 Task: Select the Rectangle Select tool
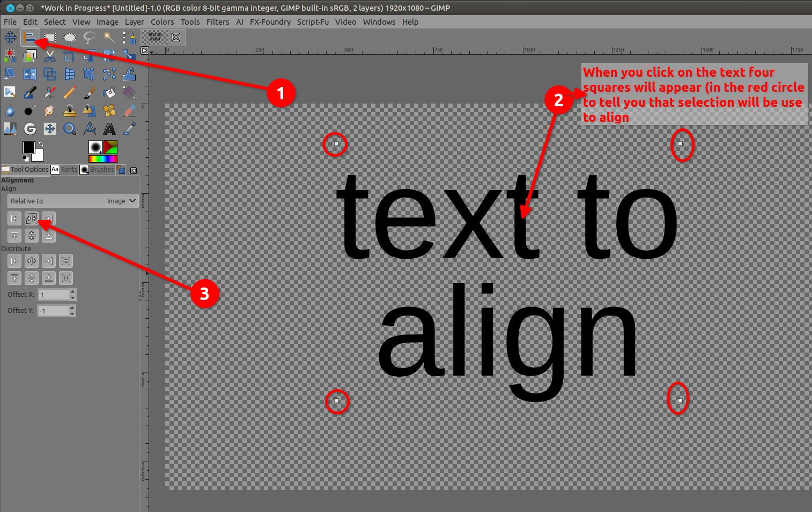tap(50, 38)
